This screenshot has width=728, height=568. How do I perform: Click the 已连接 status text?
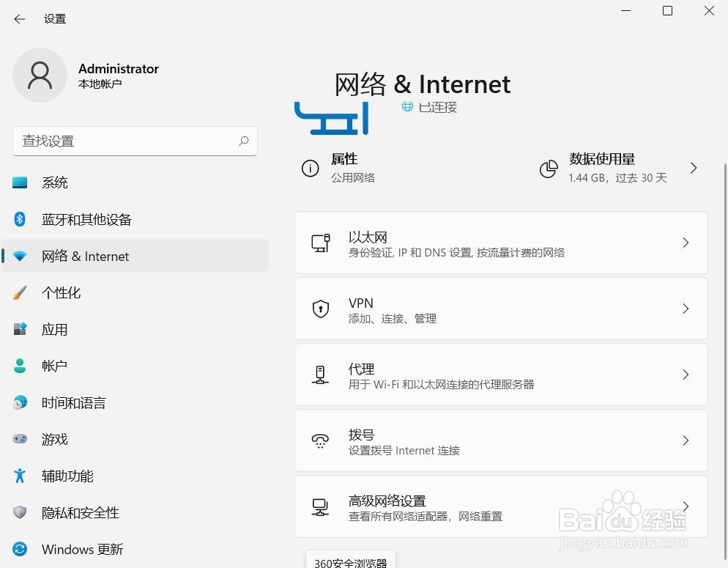click(x=438, y=107)
